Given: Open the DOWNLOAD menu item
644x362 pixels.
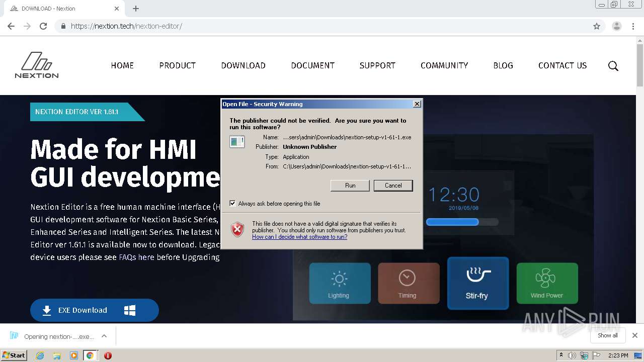Looking at the screenshot, I should [x=243, y=65].
